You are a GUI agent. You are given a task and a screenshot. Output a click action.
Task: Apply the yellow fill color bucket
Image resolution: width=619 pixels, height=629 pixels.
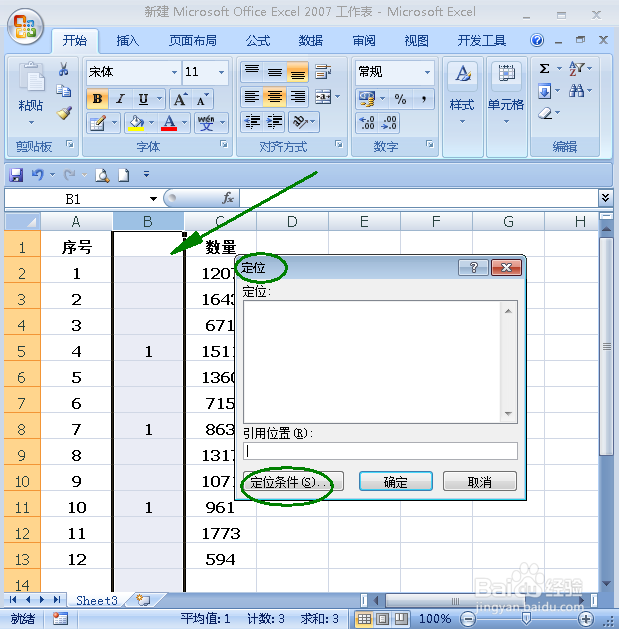click(136, 123)
